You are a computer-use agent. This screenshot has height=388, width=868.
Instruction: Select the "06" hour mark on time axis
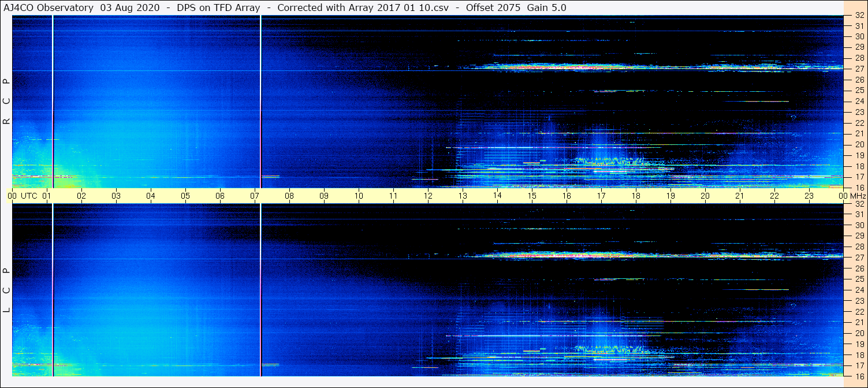(x=220, y=196)
